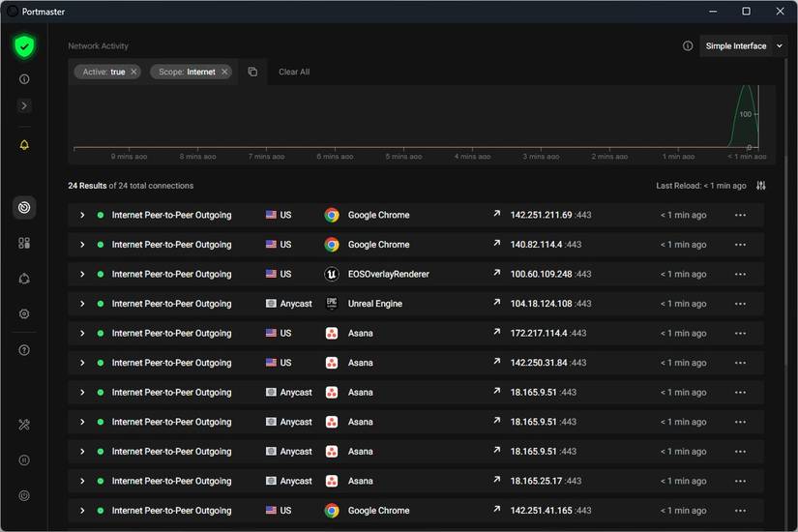The image size is (798, 532).
Task: Click the 24 Results count text
Action: coord(87,186)
